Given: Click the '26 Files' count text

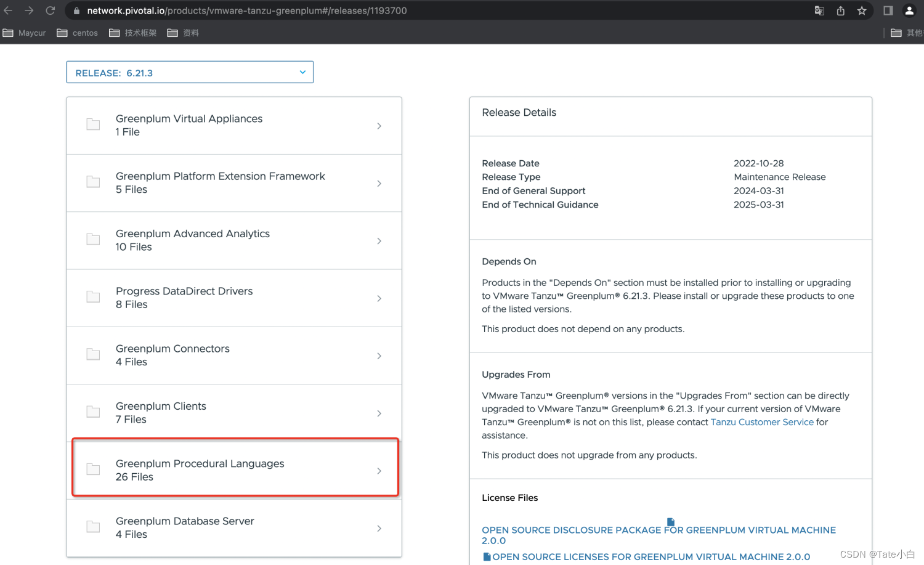Looking at the screenshot, I should pos(134,477).
